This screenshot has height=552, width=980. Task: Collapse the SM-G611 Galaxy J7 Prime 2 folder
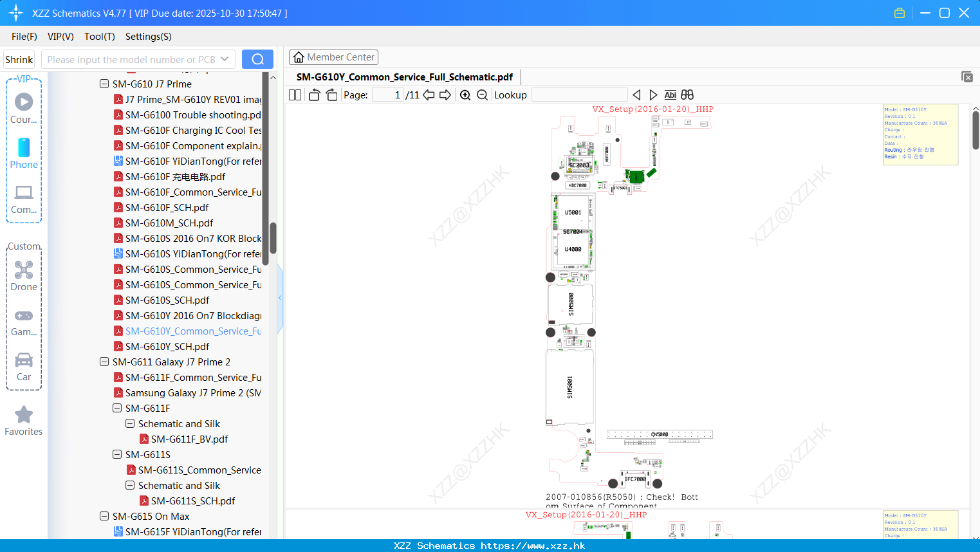[x=104, y=362]
